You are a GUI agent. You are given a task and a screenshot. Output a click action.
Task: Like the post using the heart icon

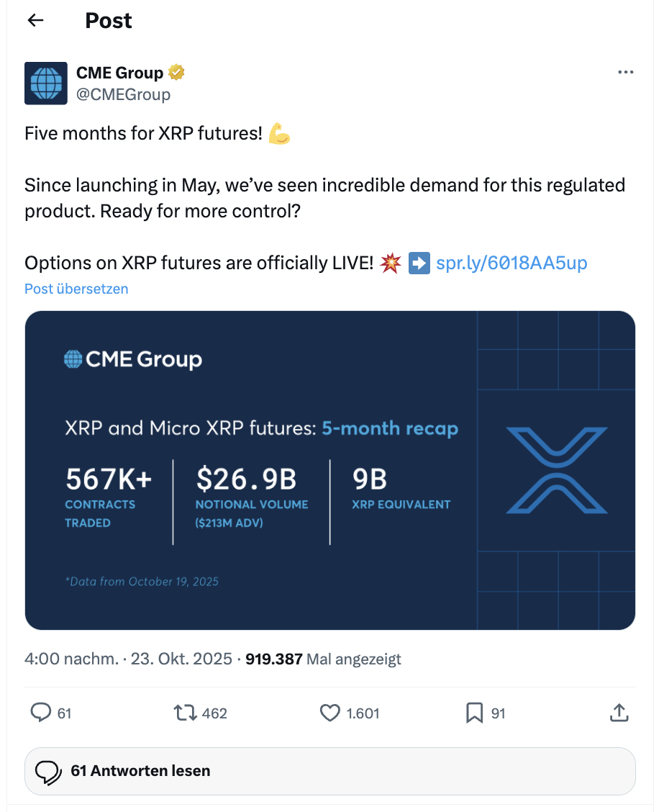click(x=329, y=713)
